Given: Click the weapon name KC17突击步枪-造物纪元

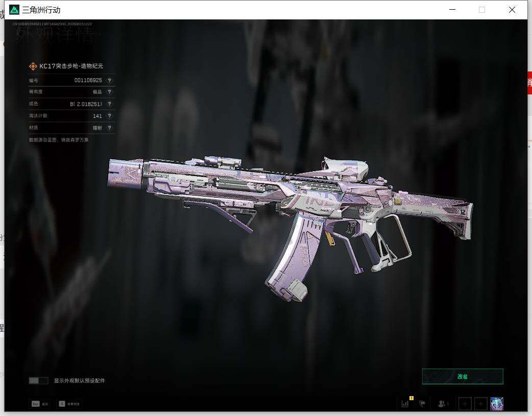Looking at the screenshot, I should click(x=71, y=66).
